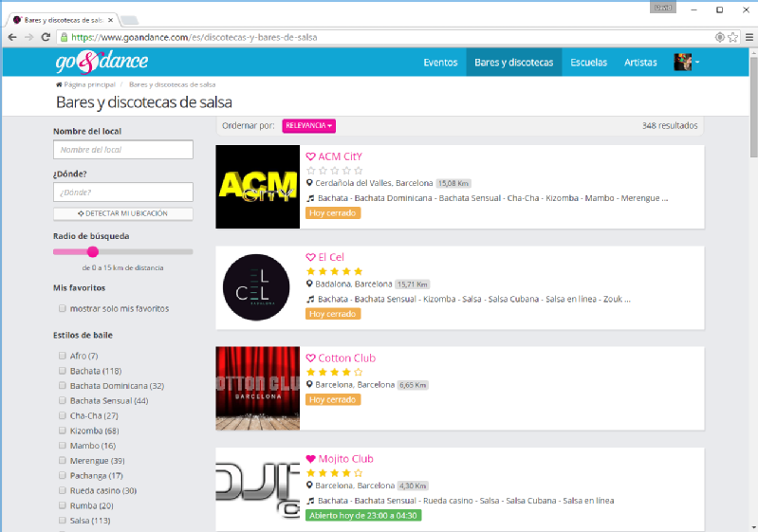Go back using browser back arrow
758x532 pixels.
(12, 37)
